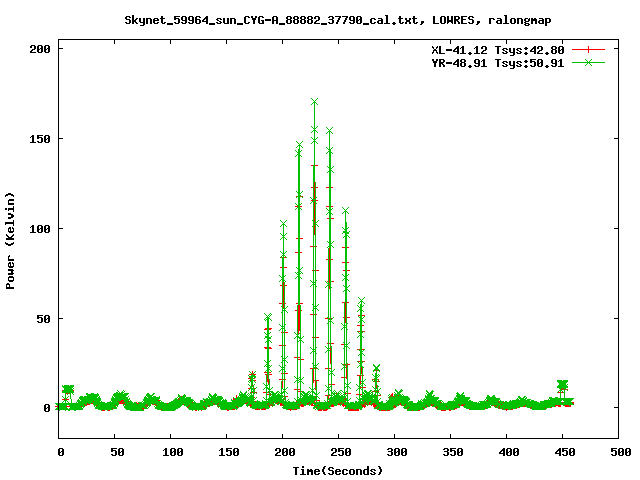
Task: Click the 250 tick label on the x-axis
Action: coord(338,453)
